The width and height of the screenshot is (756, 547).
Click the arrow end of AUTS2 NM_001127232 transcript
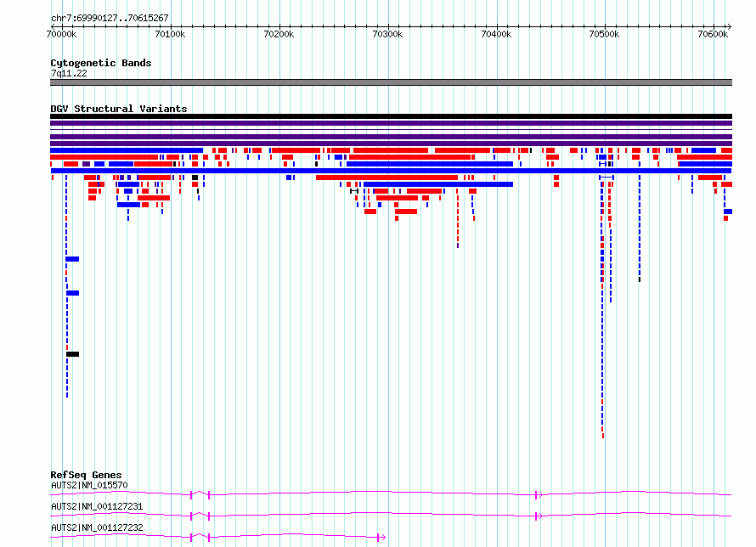point(381,537)
